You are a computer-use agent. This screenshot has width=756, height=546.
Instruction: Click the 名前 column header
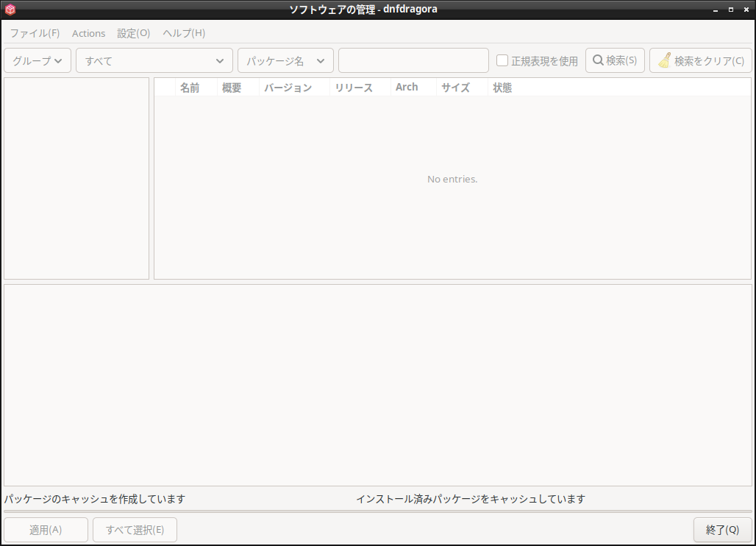pyautogui.click(x=196, y=88)
